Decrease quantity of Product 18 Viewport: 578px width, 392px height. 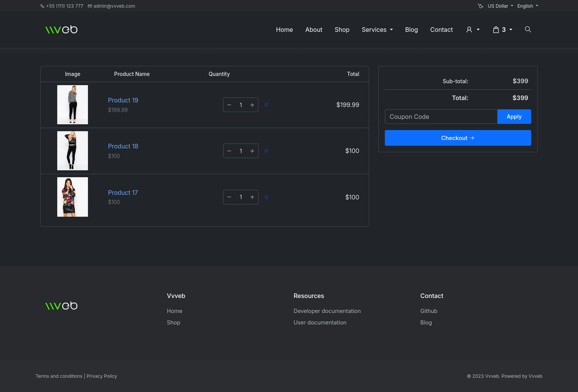click(229, 151)
